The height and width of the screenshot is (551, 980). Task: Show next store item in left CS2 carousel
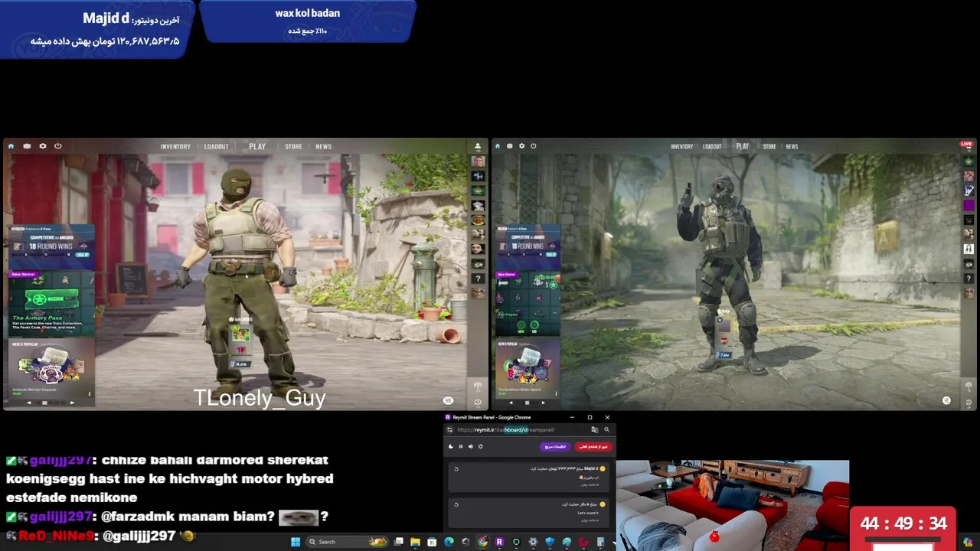click(x=73, y=403)
